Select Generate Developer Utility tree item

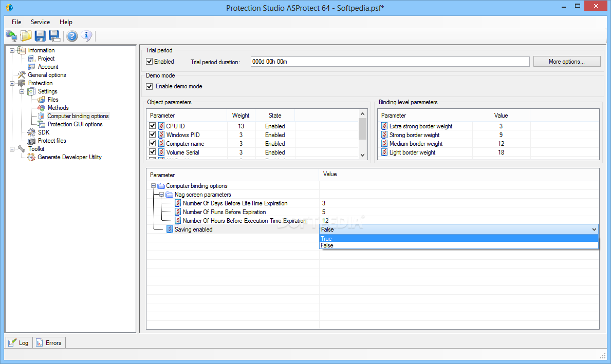click(x=69, y=157)
